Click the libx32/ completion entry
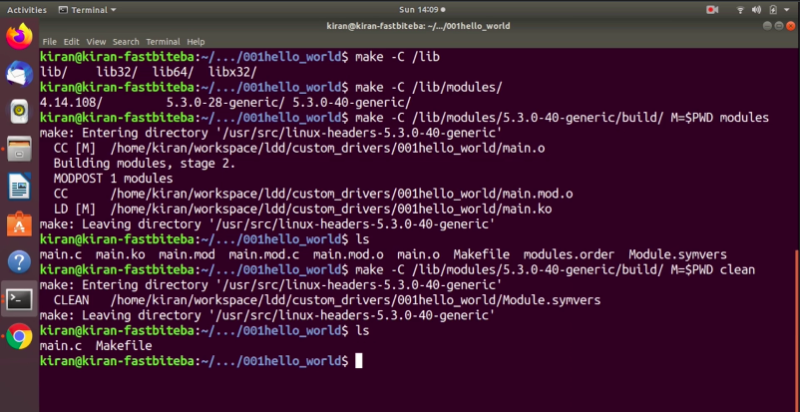Image resolution: width=800 pixels, height=412 pixels. tap(233, 72)
